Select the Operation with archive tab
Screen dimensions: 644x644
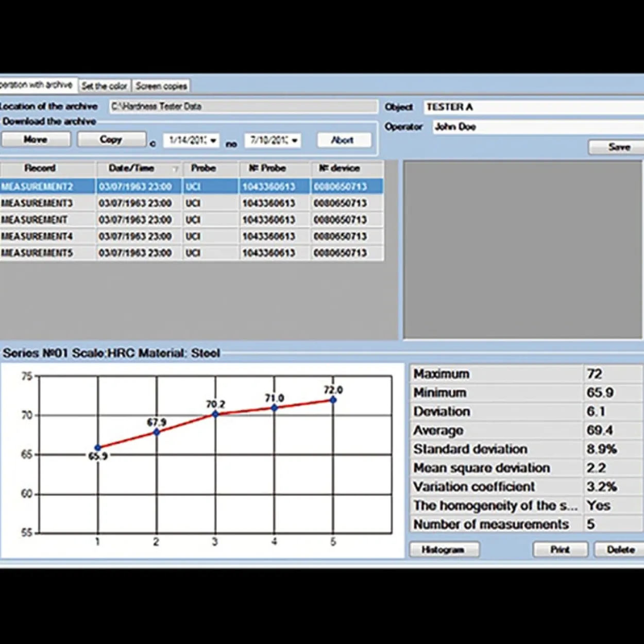(x=38, y=84)
